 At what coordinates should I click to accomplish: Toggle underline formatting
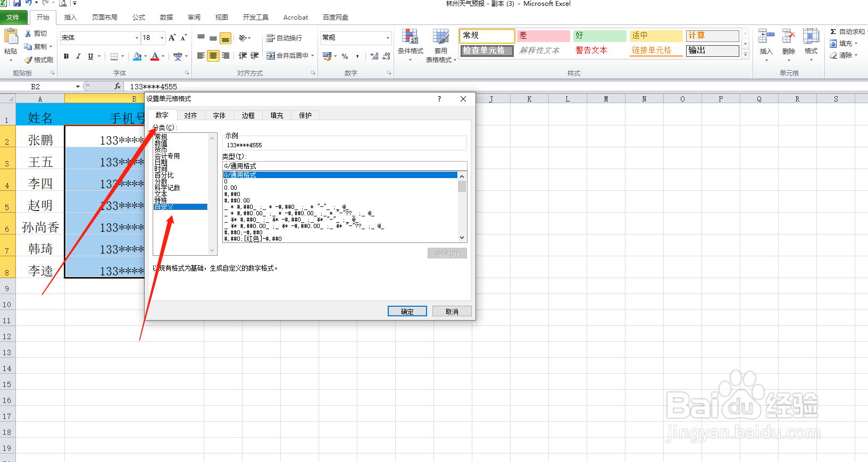click(90, 56)
